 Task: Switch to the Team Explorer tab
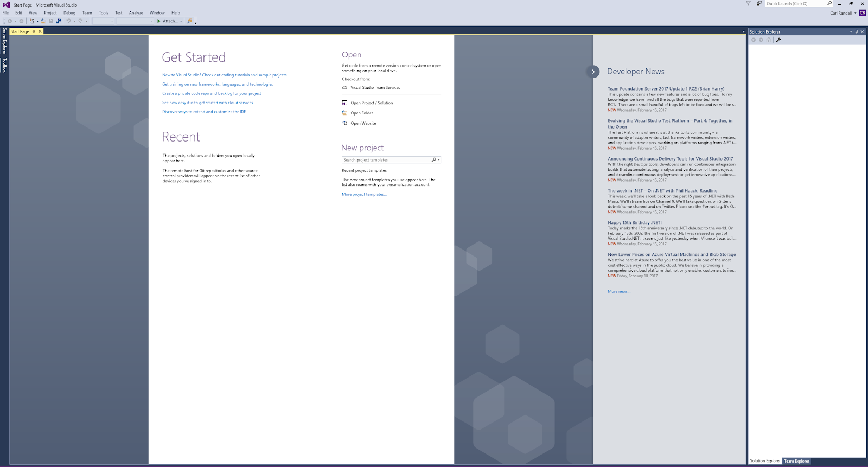(x=796, y=461)
